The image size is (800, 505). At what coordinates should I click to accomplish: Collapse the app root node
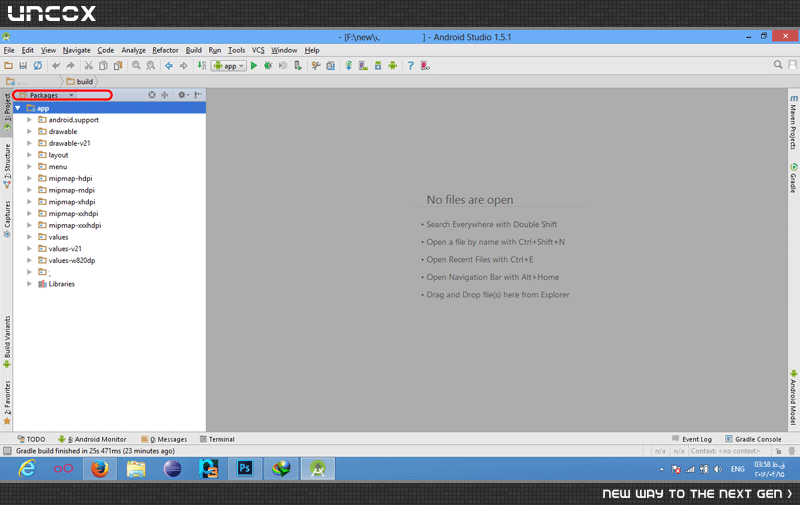point(18,108)
